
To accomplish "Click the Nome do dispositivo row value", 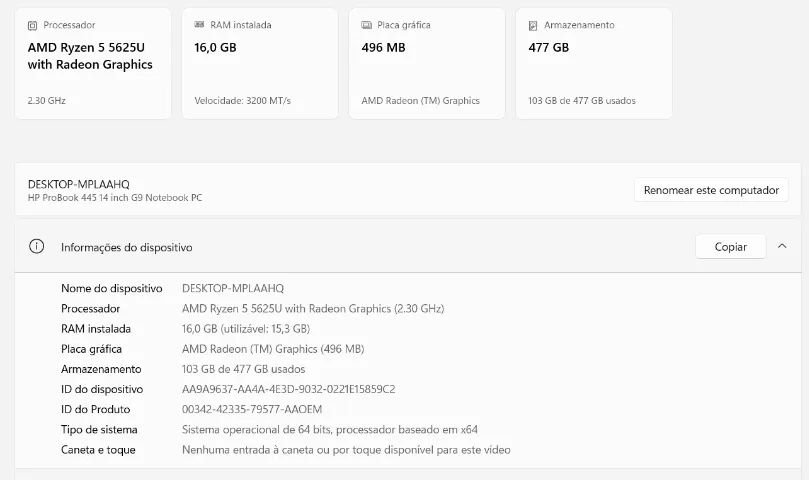I will (233, 289).
